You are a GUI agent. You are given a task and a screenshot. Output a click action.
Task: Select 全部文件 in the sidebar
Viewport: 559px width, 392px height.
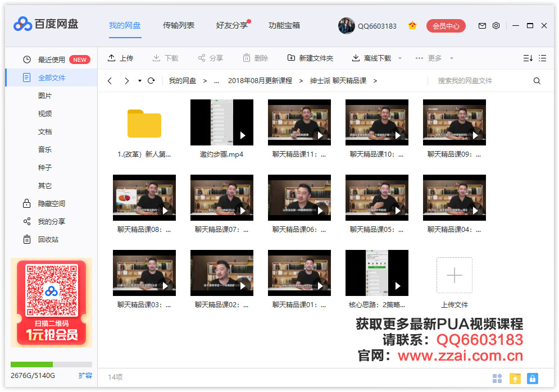(x=51, y=78)
